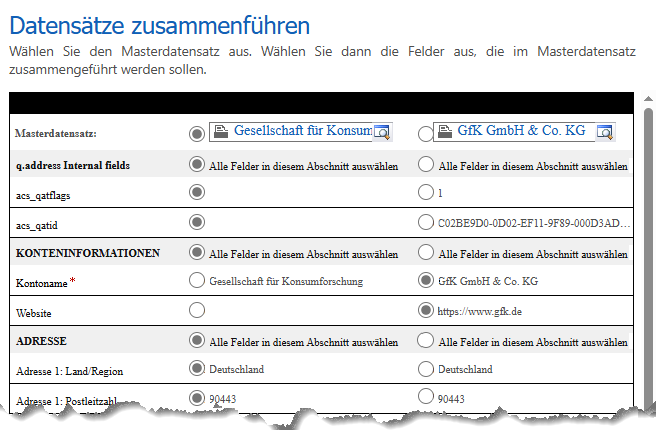Select empty Website value from left record
This screenshot has height=430, width=656.
(x=196, y=311)
